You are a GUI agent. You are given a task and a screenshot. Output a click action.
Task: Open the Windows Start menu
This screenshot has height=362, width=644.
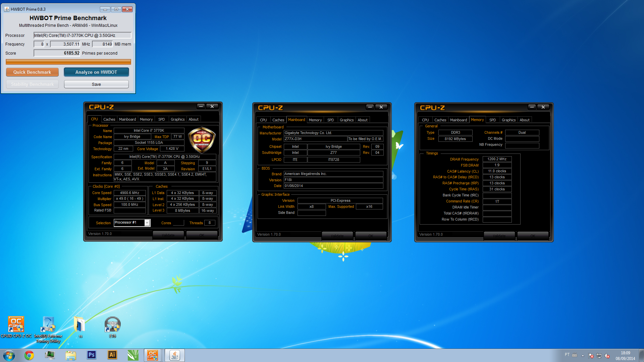[x=9, y=355]
